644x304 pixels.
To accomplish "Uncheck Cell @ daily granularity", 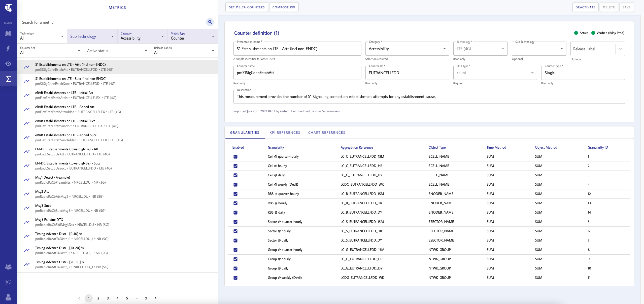I will (235, 175).
